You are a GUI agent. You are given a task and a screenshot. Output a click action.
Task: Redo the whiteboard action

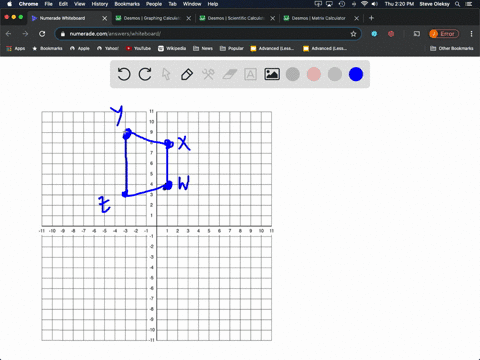pyautogui.click(x=145, y=74)
